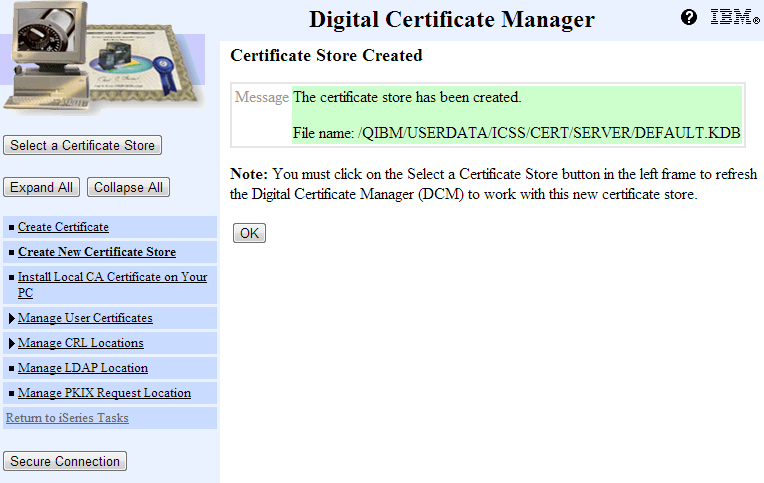
Task: Click the bullet beside Create New Certificate Store
Action: click(x=12, y=252)
